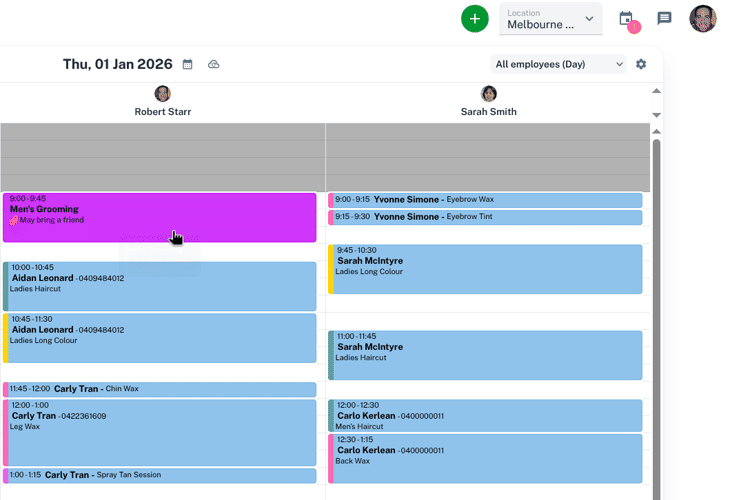The image size is (750, 500).
Task: Open the messages chat icon
Action: click(x=664, y=18)
